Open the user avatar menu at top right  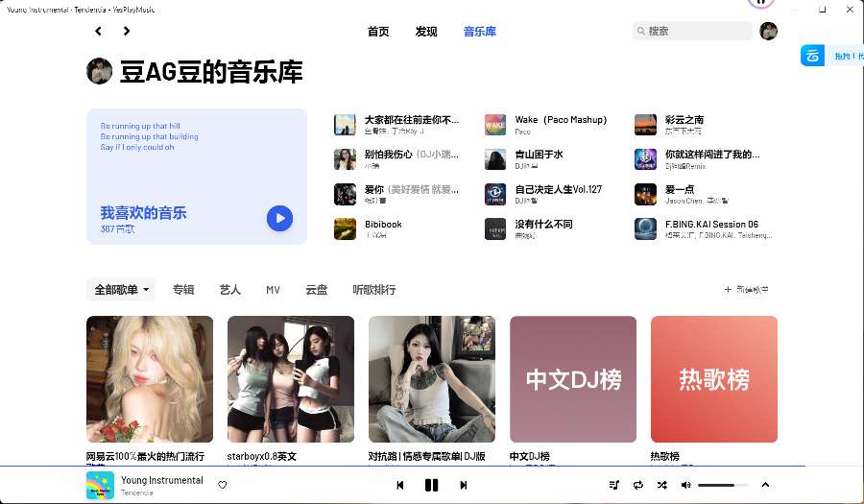pos(768,31)
